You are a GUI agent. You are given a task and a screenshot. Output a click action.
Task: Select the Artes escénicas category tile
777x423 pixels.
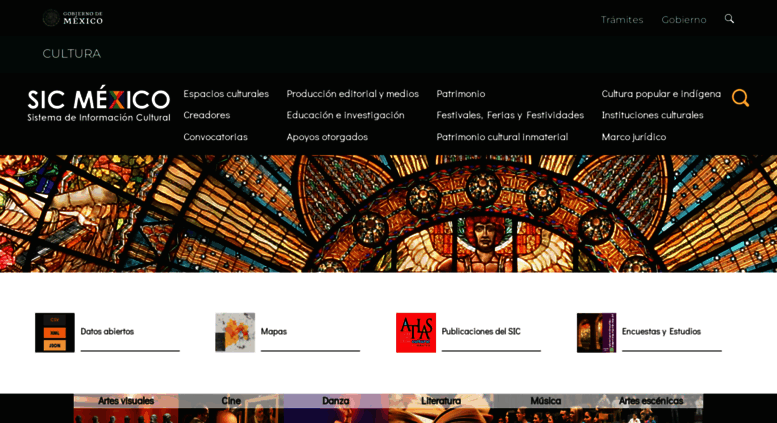pyautogui.click(x=651, y=409)
